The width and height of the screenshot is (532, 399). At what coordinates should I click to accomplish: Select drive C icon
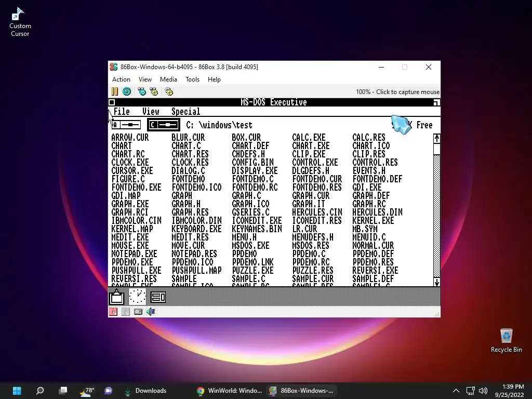click(164, 125)
